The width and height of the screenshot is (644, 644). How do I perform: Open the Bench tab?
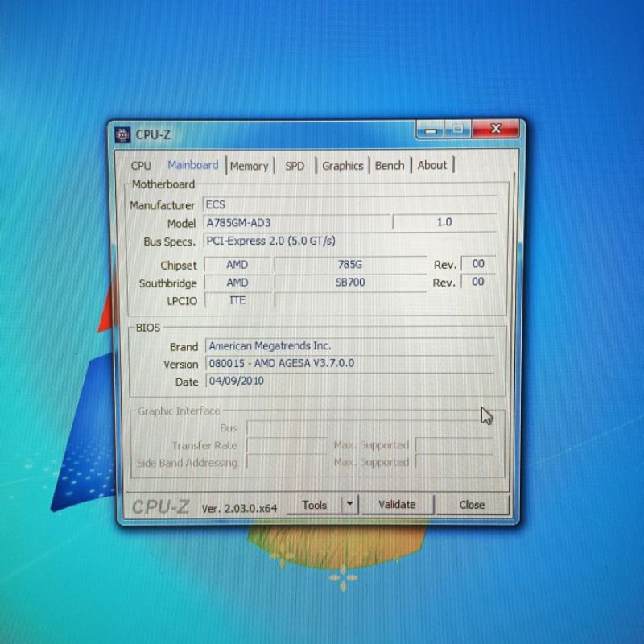(x=390, y=165)
